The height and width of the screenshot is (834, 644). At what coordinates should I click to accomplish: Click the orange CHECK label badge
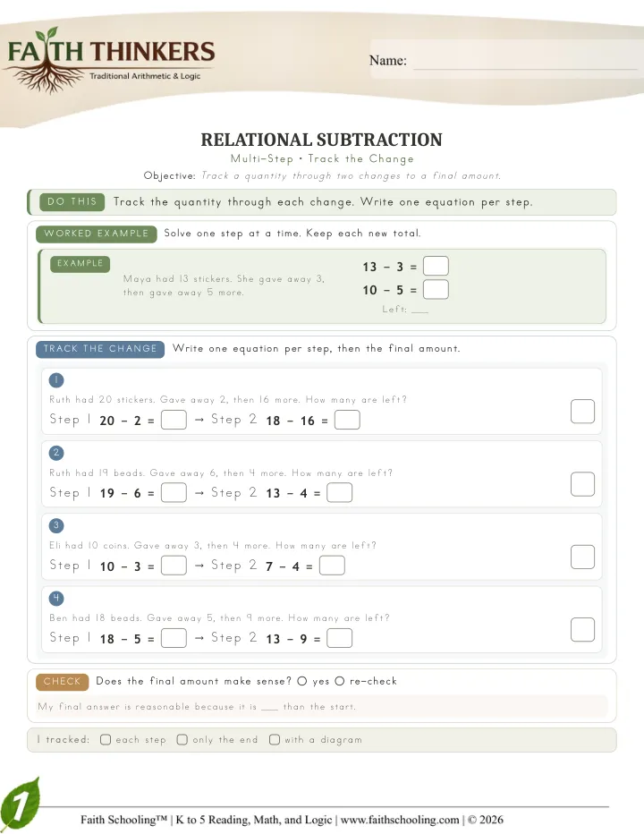click(x=63, y=682)
